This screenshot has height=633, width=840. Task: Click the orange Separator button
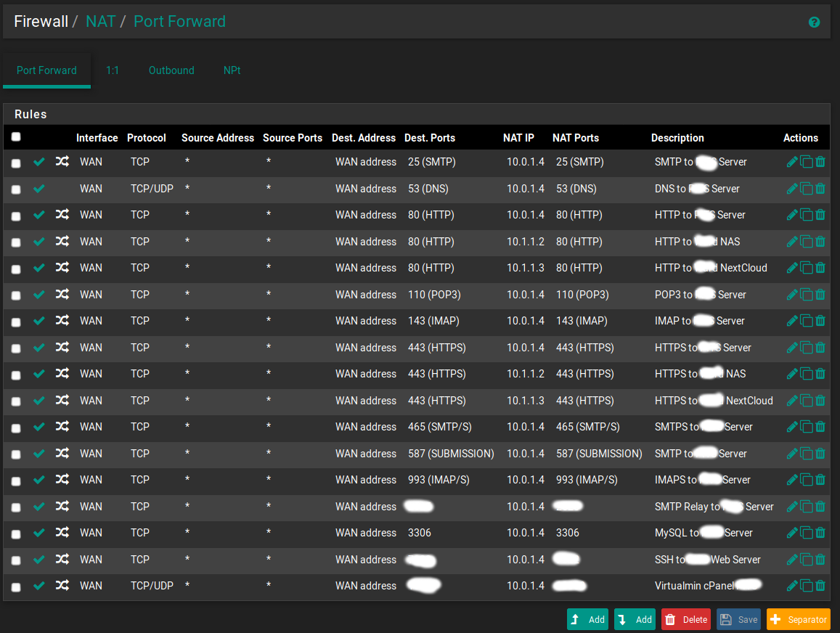pyautogui.click(x=798, y=619)
